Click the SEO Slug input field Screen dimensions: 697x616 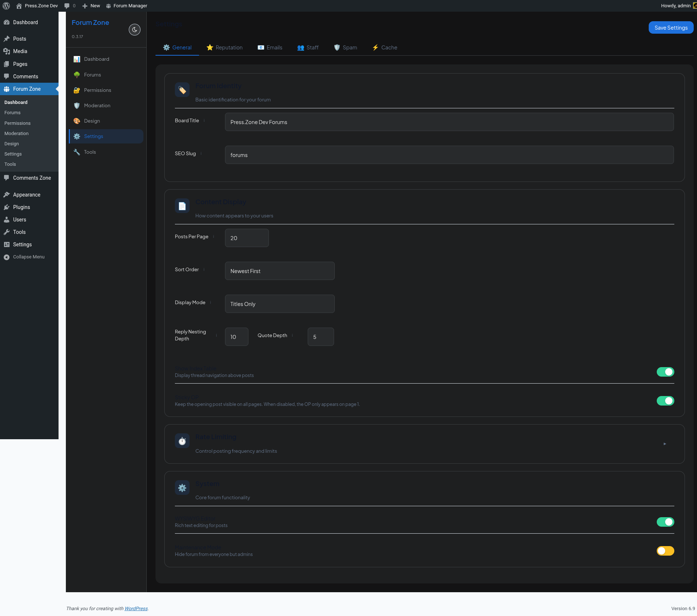click(x=449, y=155)
